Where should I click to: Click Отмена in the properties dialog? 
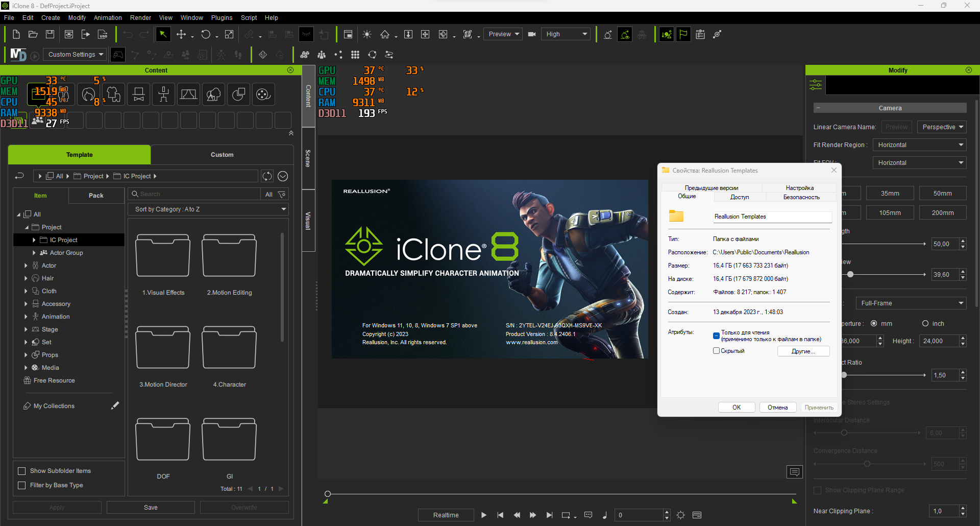[x=777, y=408]
